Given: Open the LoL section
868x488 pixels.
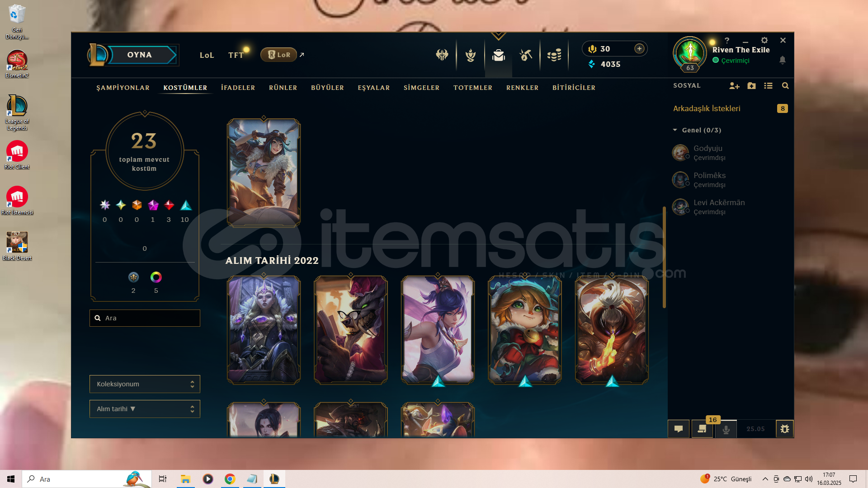Looking at the screenshot, I should pos(207,55).
